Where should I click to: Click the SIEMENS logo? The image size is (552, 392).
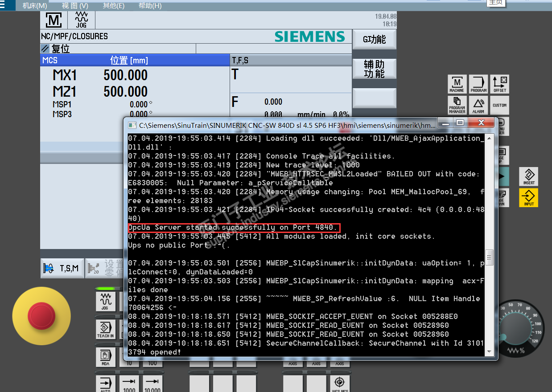coord(310,37)
